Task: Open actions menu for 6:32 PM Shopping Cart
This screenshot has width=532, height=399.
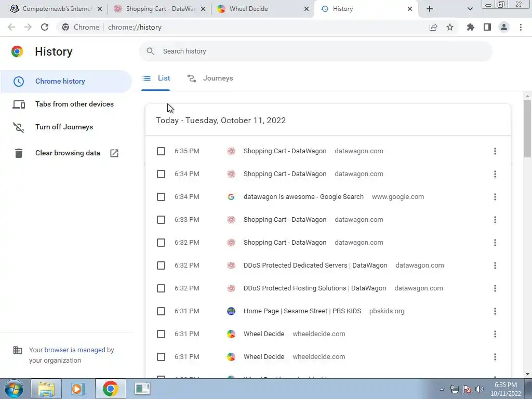Action: click(x=495, y=243)
